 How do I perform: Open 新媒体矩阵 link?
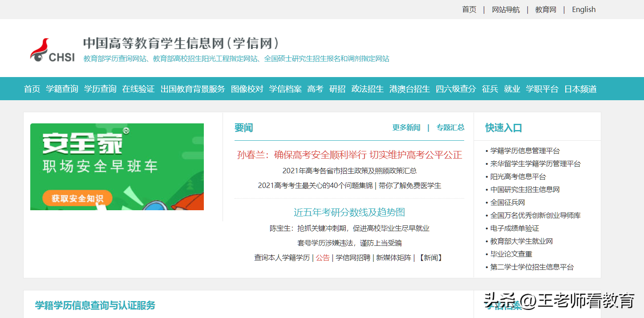393,258
